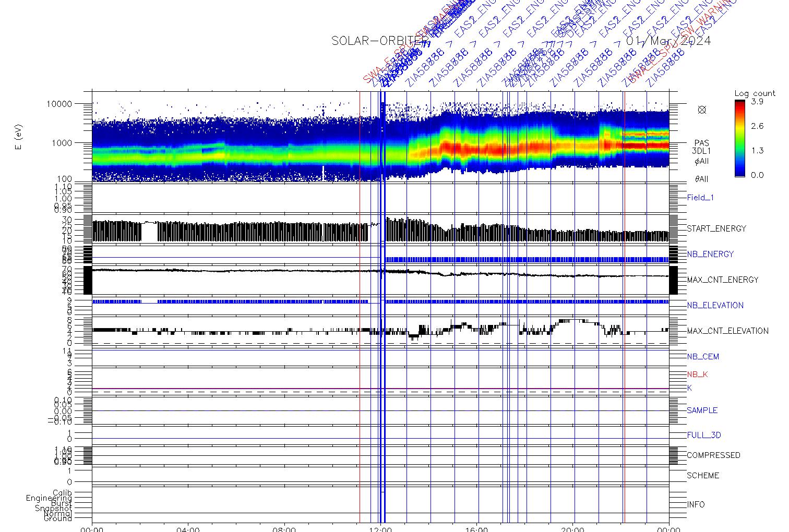Click the 20:00 time axis label
Viewport: 789px width, 532px height.
573,529
